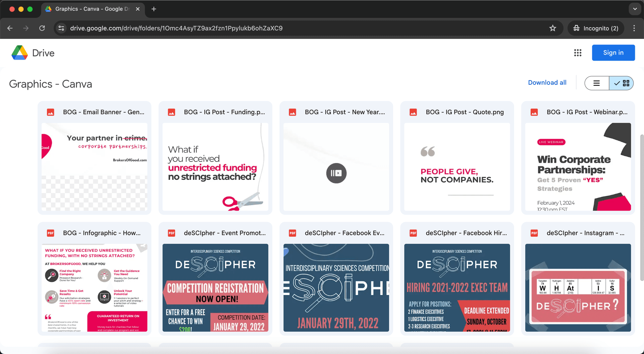Bookmark this page with the star icon
This screenshot has height=354, width=644.
(x=553, y=28)
